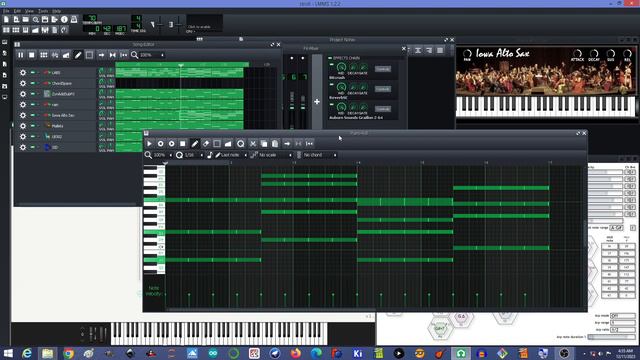Add sample track in Song Editor

pos(55,55)
